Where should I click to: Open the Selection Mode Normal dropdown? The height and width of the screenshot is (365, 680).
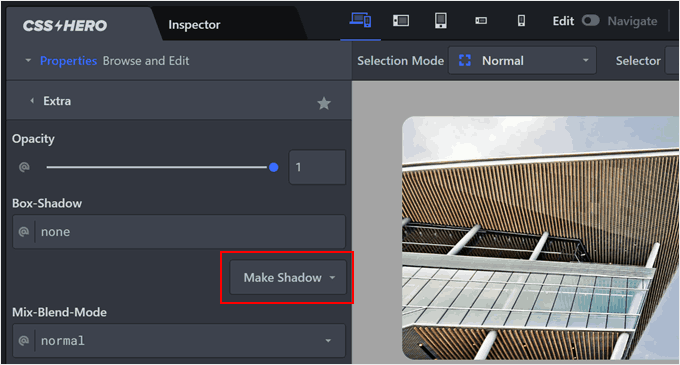[x=522, y=61]
